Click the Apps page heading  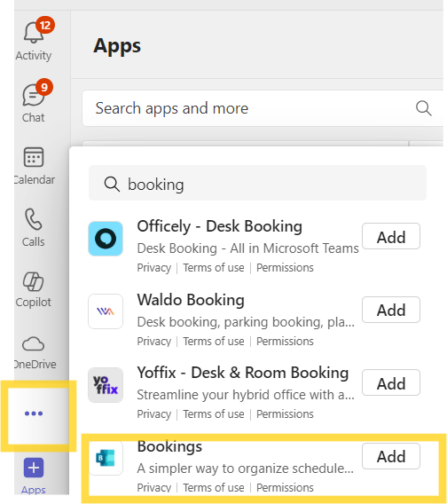tap(117, 46)
